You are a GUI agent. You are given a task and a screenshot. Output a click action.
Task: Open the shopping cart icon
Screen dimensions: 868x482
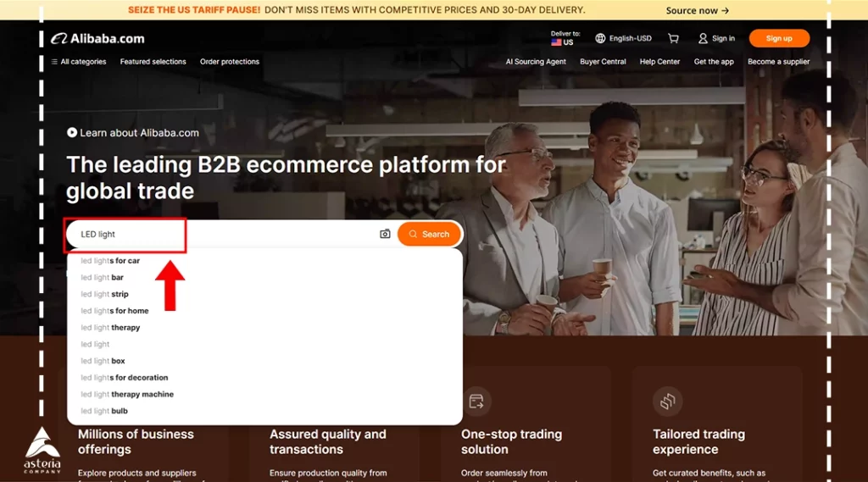click(673, 38)
